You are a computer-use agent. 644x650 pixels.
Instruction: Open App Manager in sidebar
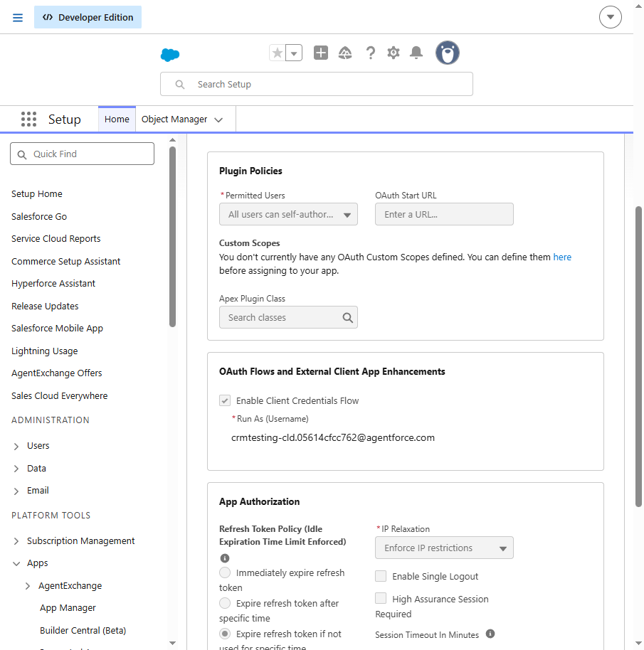68,608
